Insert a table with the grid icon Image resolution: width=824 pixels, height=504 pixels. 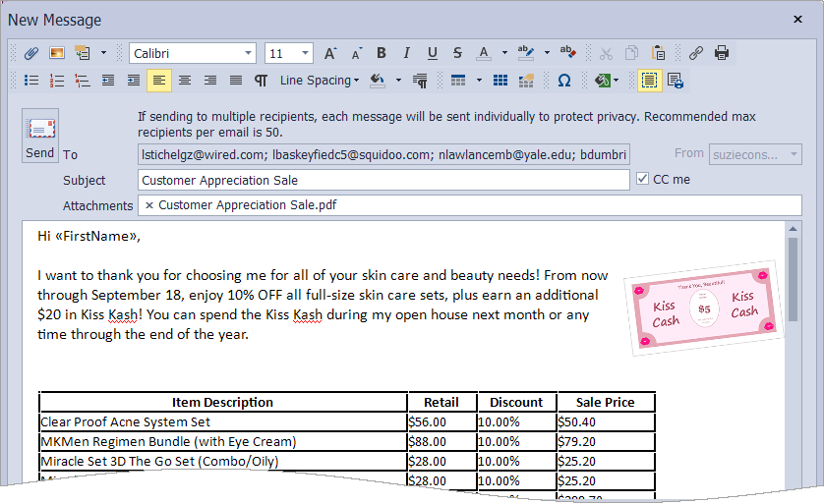click(x=500, y=81)
